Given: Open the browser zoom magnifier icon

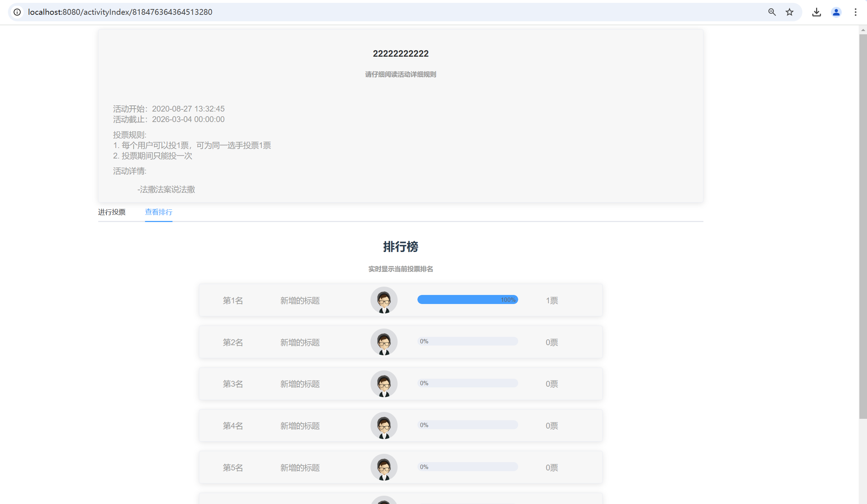Looking at the screenshot, I should pyautogui.click(x=772, y=12).
